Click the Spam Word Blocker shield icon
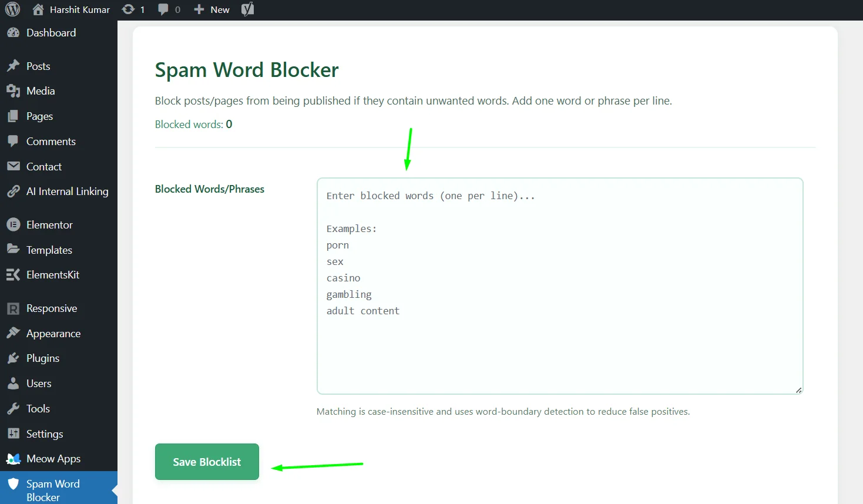 13,483
